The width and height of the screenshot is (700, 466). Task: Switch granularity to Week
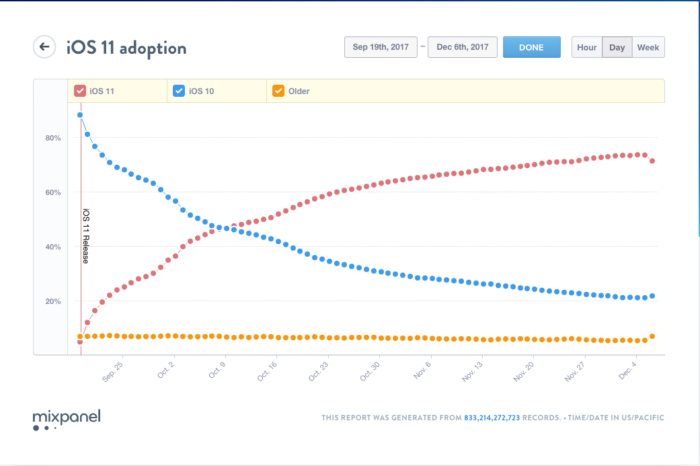point(648,47)
